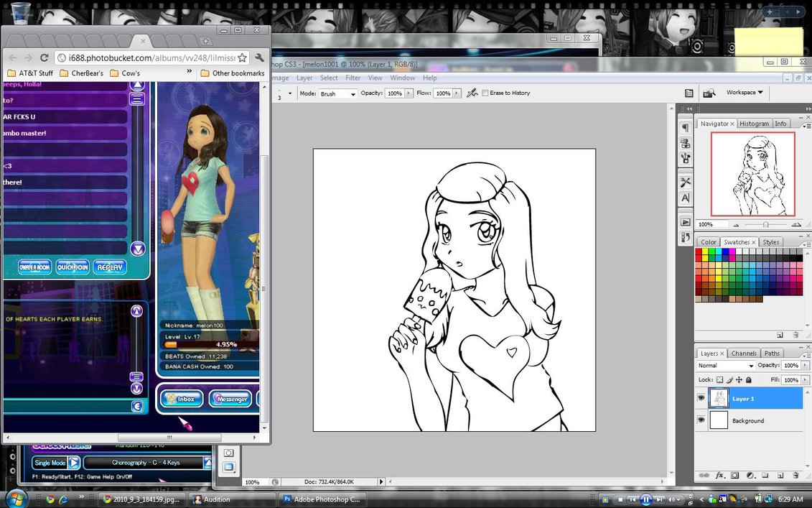812x508 pixels.
Task: Click the Audition taskbar button
Action: point(231,499)
